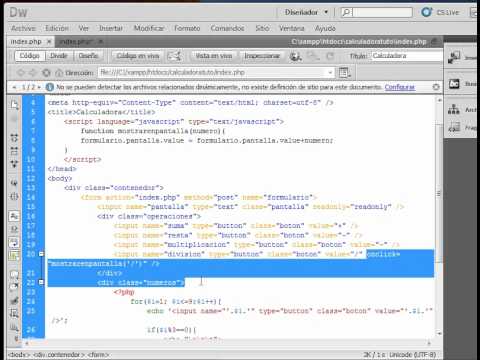This screenshot has height=360, width=480.
Task: Click line number 12 in gutter
Action: (x=31, y=178)
